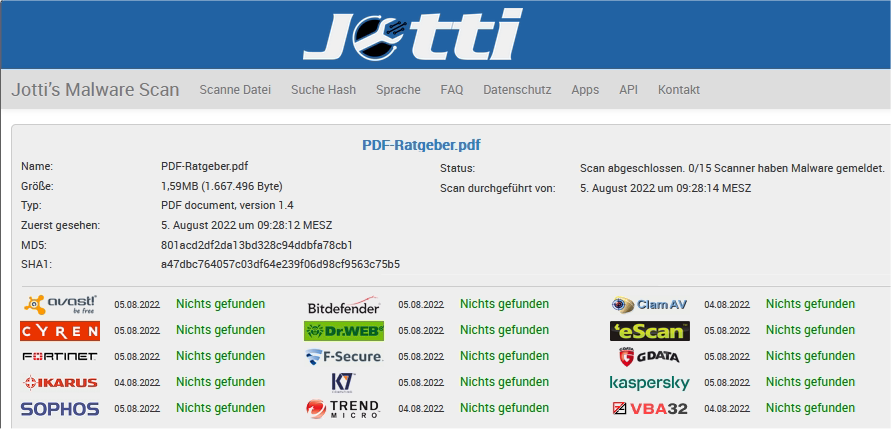Click the SOPHOS scanner logo
The height and width of the screenshot is (429, 891).
click(60, 409)
